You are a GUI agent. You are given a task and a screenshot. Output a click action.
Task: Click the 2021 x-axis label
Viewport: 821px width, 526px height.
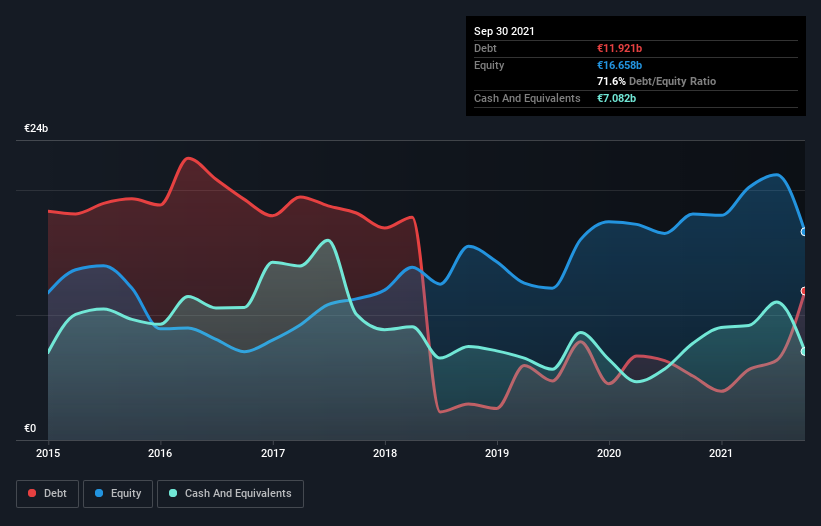coord(721,453)
